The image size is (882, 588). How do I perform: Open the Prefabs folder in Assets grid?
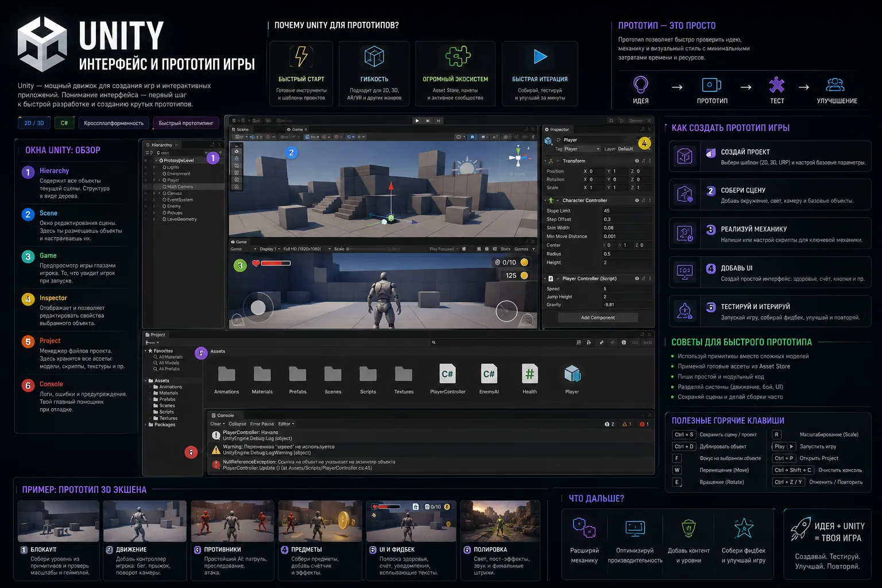pos(297,374)
